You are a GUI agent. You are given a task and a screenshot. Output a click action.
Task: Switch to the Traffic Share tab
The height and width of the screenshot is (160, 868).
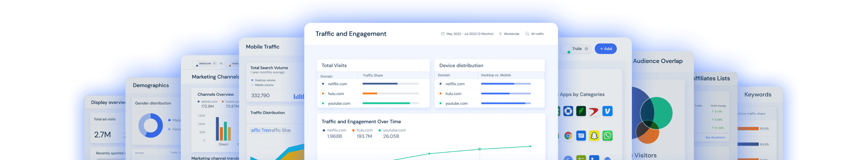pyautogui.click(x=281, y=130)
